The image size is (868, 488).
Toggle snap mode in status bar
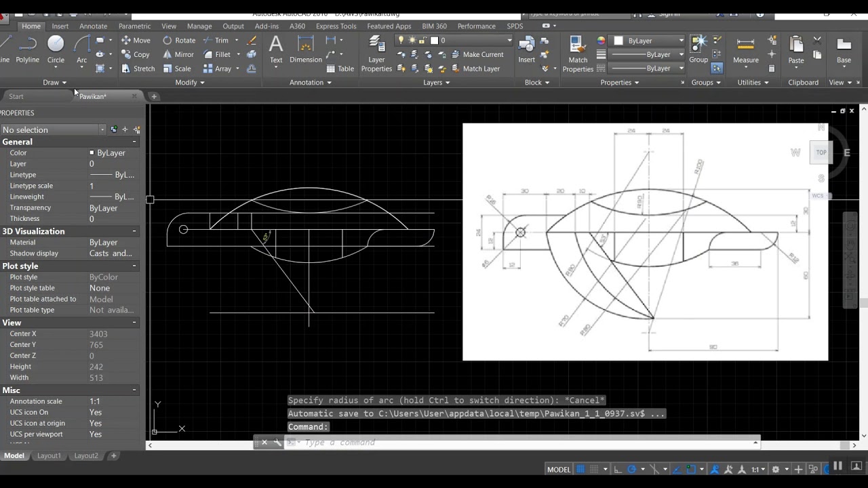tap(595, 469)
